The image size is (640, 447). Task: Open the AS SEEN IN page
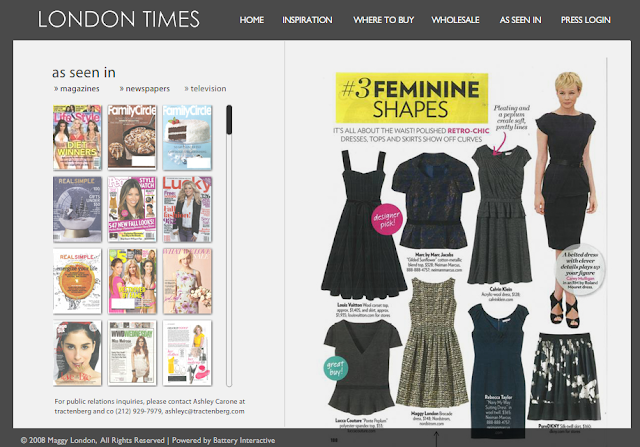pos(520,20)
